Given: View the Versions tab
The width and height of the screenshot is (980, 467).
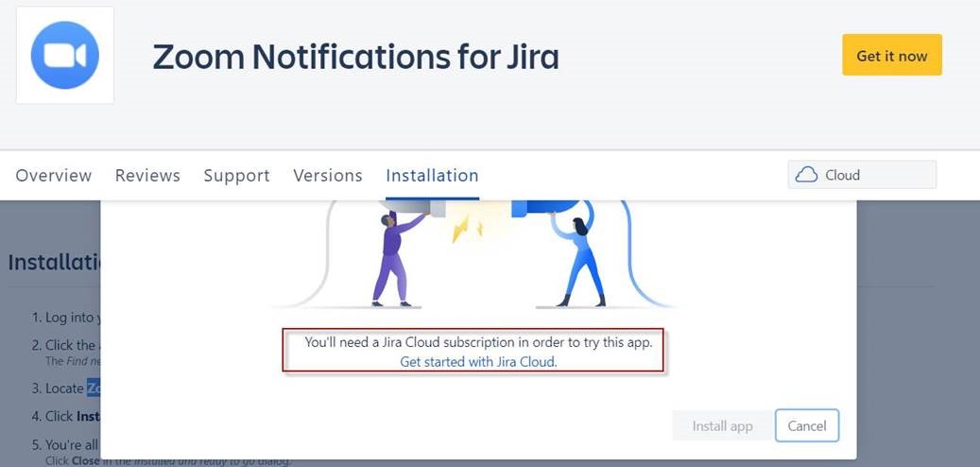Looking at the screenshot, I should point(328,176).
